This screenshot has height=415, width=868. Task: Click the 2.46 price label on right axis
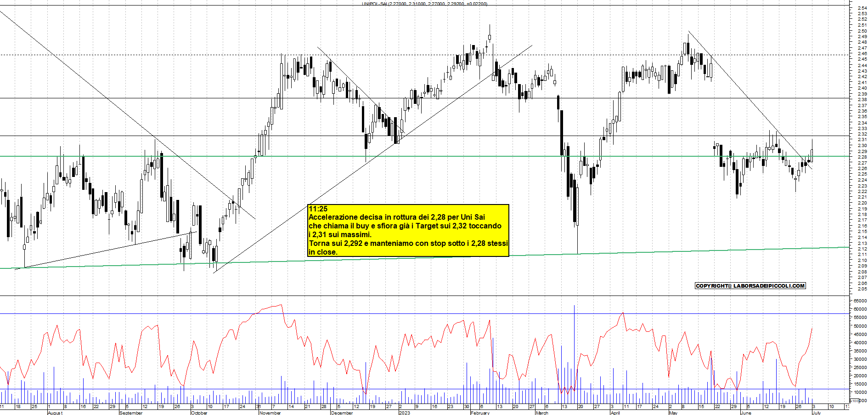coord(862,54)
